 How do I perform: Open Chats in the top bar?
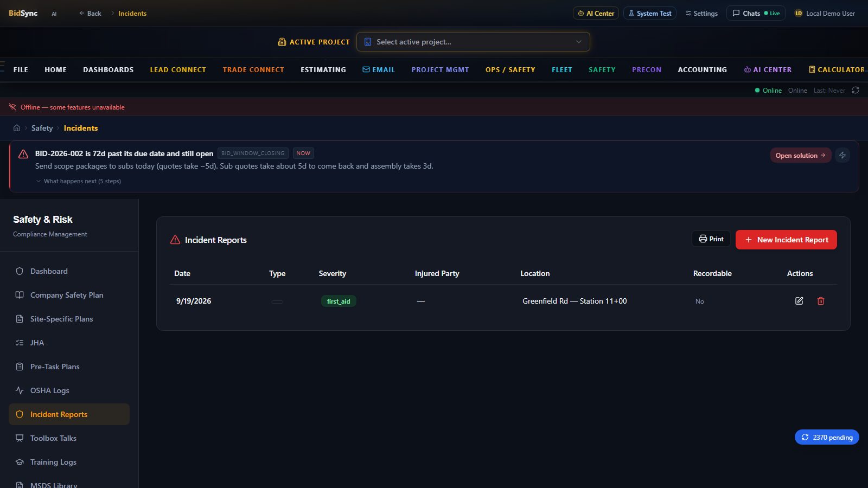pyautogui.click(x=756, y=14)
